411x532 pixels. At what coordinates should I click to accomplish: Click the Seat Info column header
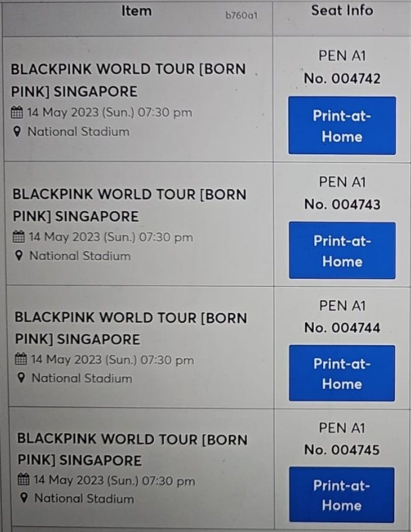coord(342,11)
